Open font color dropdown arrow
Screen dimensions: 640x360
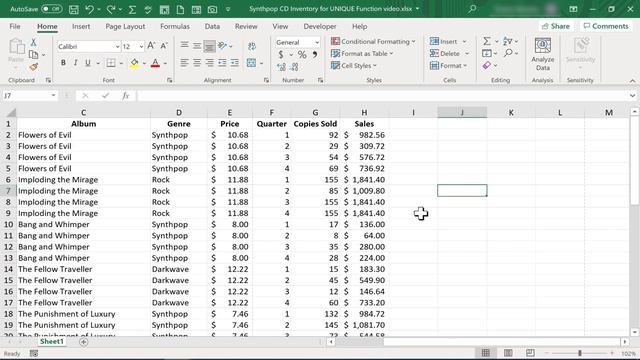point(165,63)
